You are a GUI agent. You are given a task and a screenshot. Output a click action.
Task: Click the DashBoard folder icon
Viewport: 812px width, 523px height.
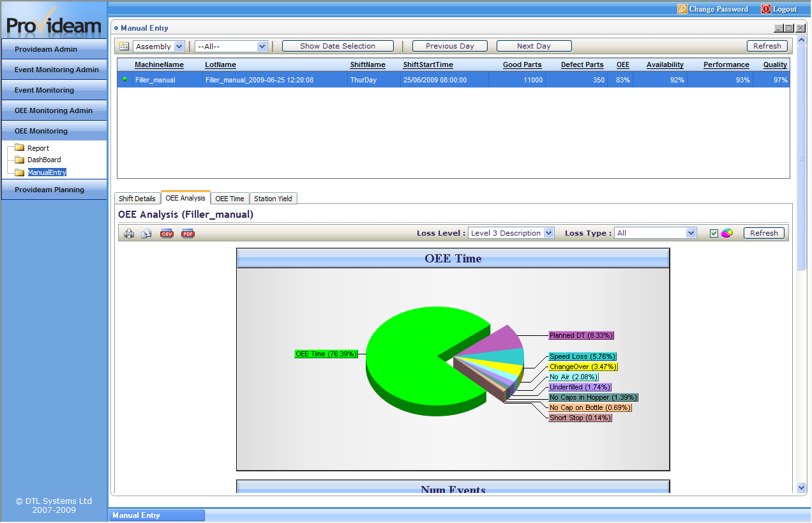(x=19, y=160)
